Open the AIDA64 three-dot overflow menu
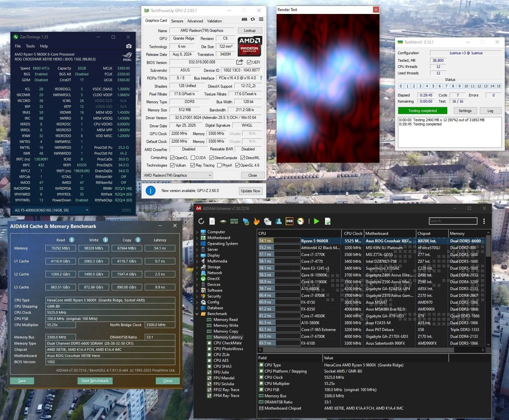This screenshot has height=420, width=509. pos(484,221)
